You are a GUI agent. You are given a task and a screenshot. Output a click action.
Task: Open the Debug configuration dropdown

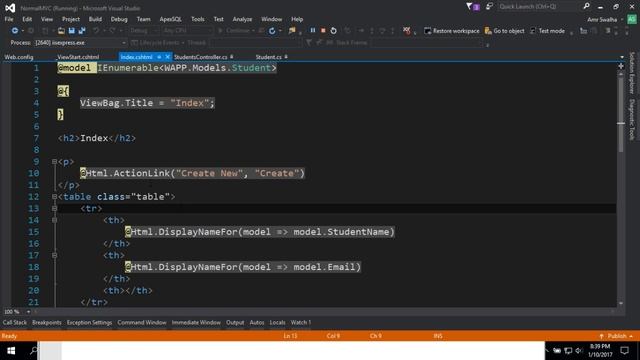coord(143,31)
